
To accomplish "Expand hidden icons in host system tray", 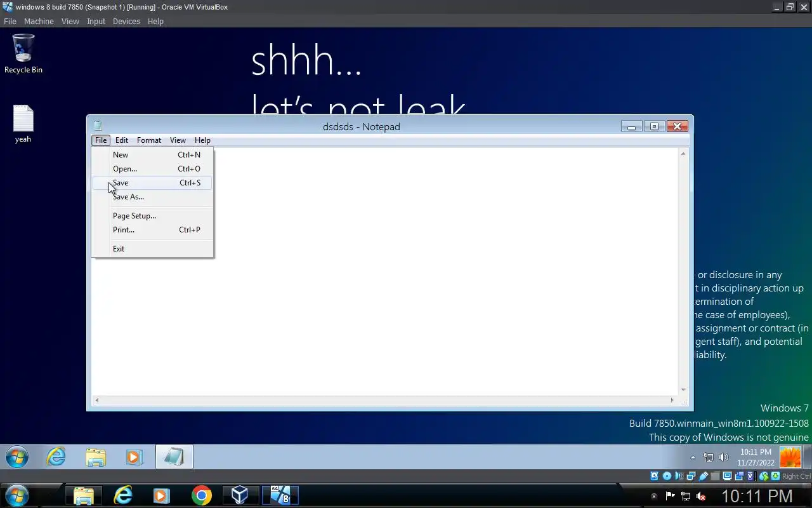I will (x=654, y=496).
